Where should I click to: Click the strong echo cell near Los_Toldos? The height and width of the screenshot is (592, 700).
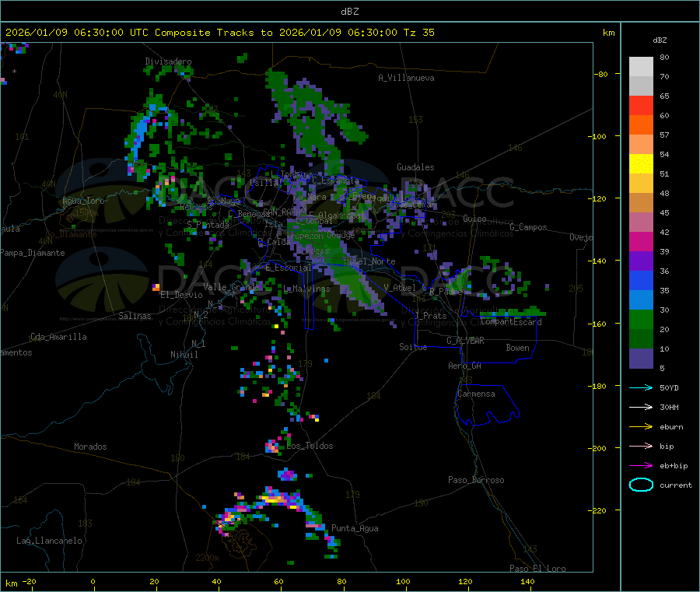click(272, 446)
